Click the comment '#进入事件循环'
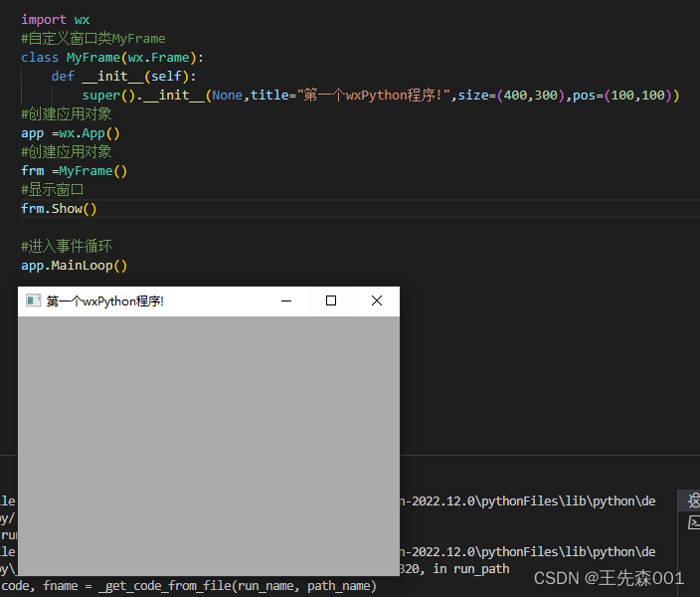700x597 pixels. [x=67, y=246]
